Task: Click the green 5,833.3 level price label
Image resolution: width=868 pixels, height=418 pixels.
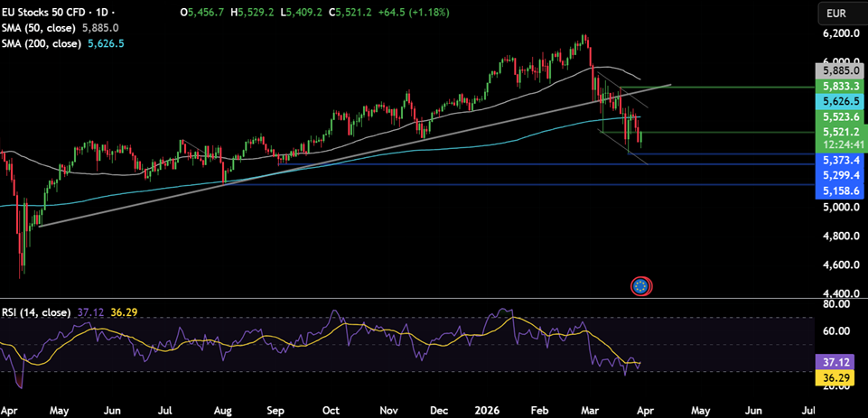Action: point(839,86)
